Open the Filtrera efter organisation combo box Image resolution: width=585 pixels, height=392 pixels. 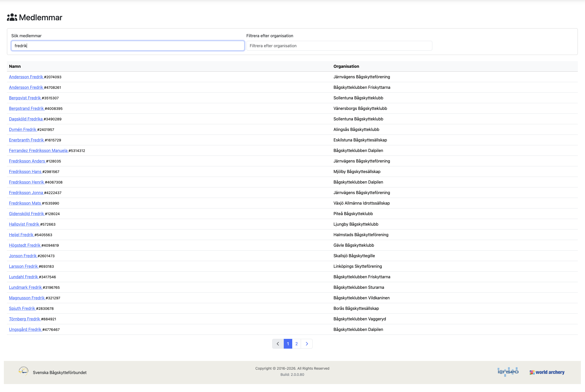pyautogui.click(x=339, y=46)
